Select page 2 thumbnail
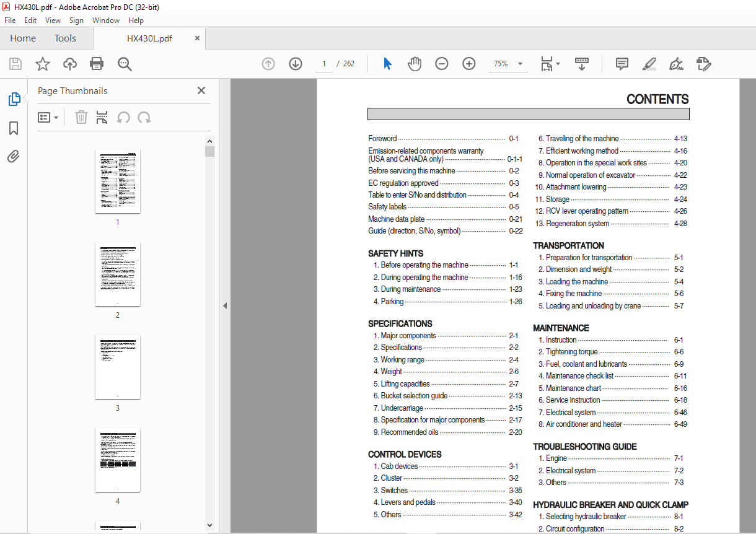756x534 pixels. tap(118, 274)
